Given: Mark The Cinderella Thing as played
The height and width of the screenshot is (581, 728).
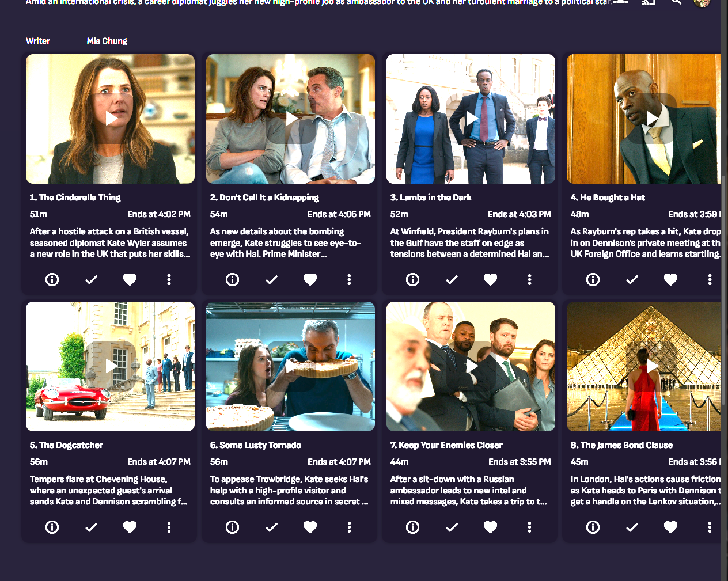Looking at the screenshot, I should pos(91,280).
